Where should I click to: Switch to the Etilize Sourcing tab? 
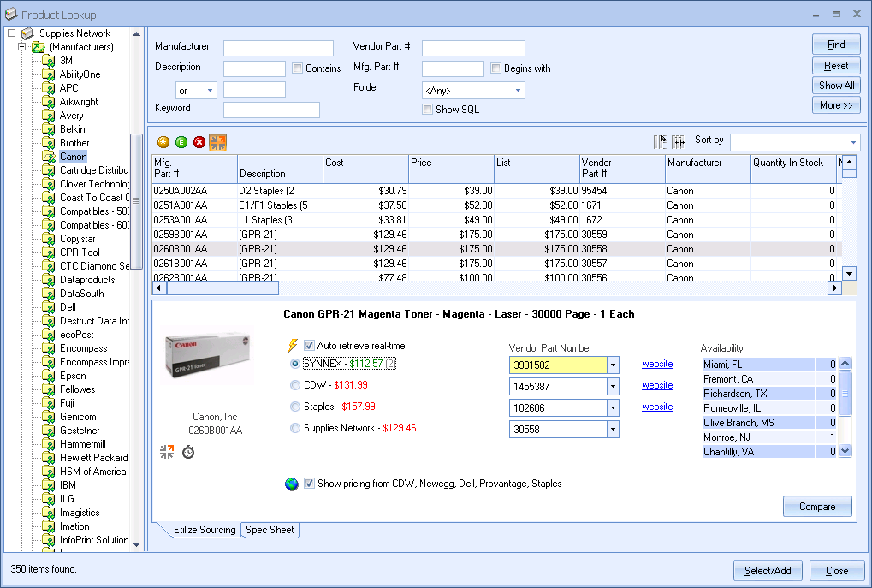click(204, 530)
